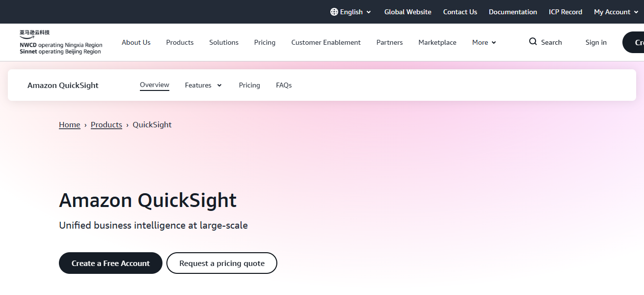The width and height of the screenshot is (644, 295).
Task: Request a pricing quote
Action: coord(221,263)
